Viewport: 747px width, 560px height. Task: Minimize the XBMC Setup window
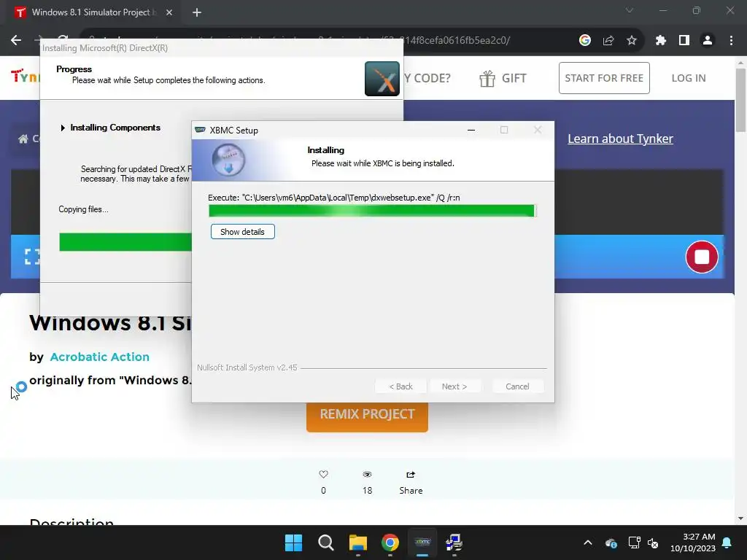471,130
